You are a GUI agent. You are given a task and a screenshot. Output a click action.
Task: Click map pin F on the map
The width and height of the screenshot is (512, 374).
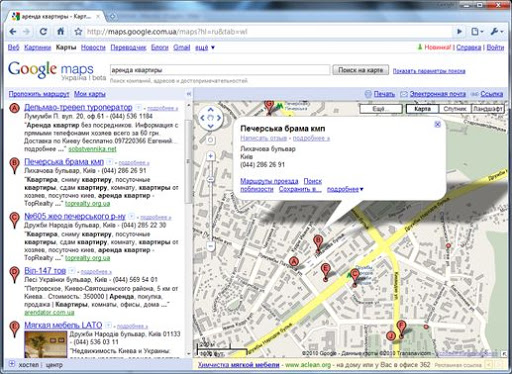tap(402, 329)
